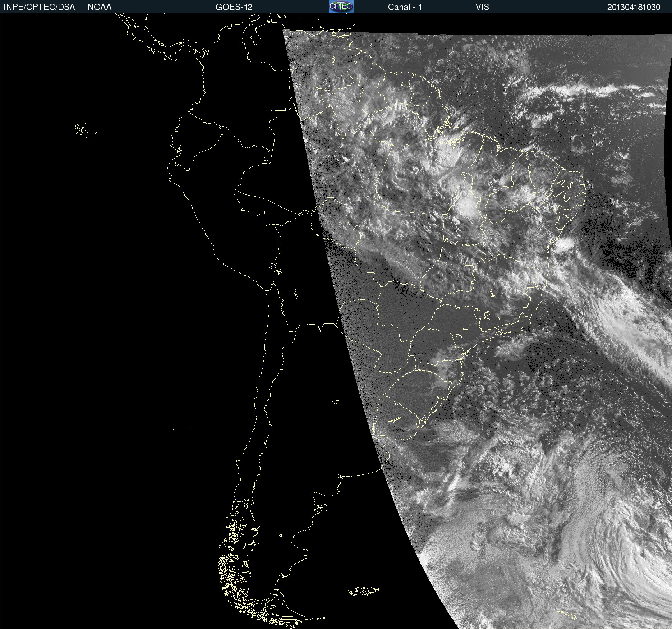Click the 'VIS' label in the header

(x=482, y=7)
